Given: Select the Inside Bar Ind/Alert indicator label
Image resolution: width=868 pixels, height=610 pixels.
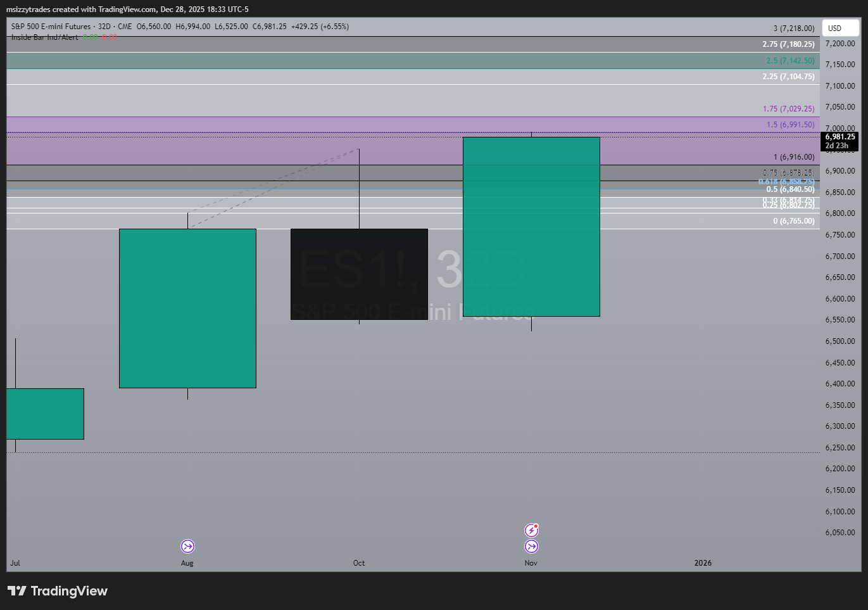Looking at the screenshot, I should (x=45, y=37).
